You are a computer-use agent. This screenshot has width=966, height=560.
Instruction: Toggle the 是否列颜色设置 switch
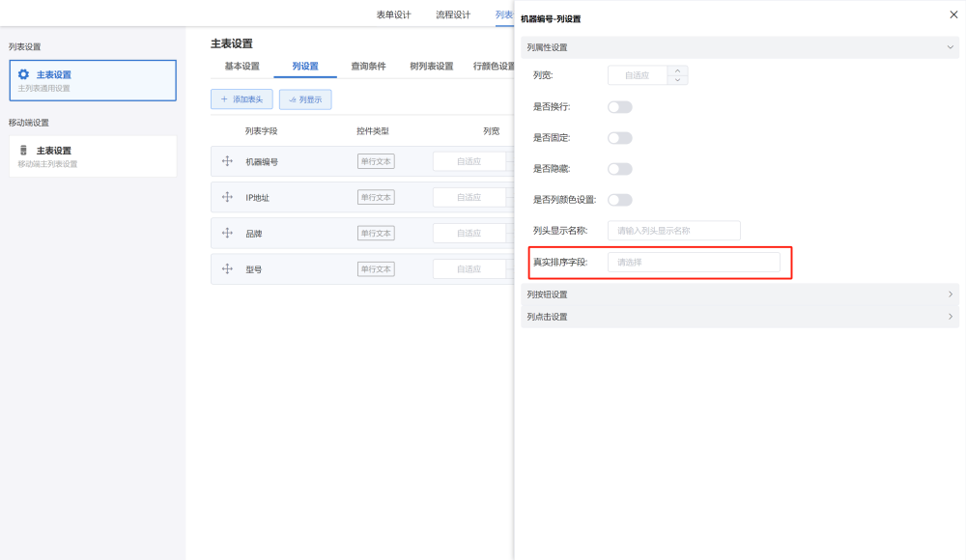point(619,200)
